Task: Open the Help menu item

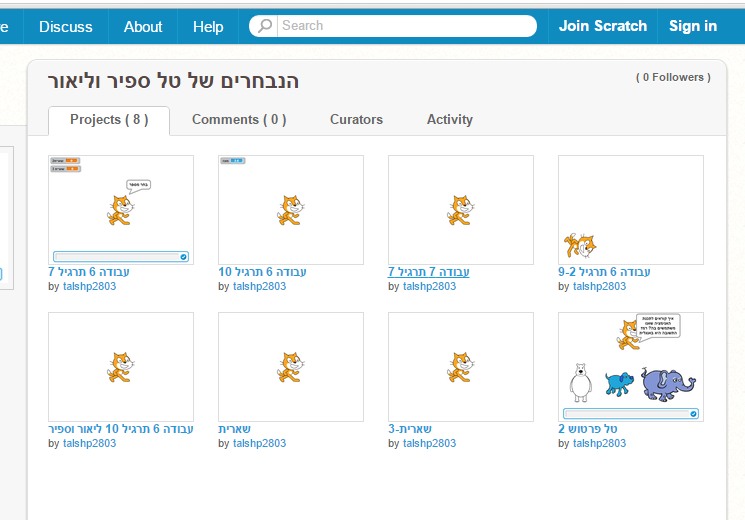Action: pyautogui.click(x=208, y=27)
